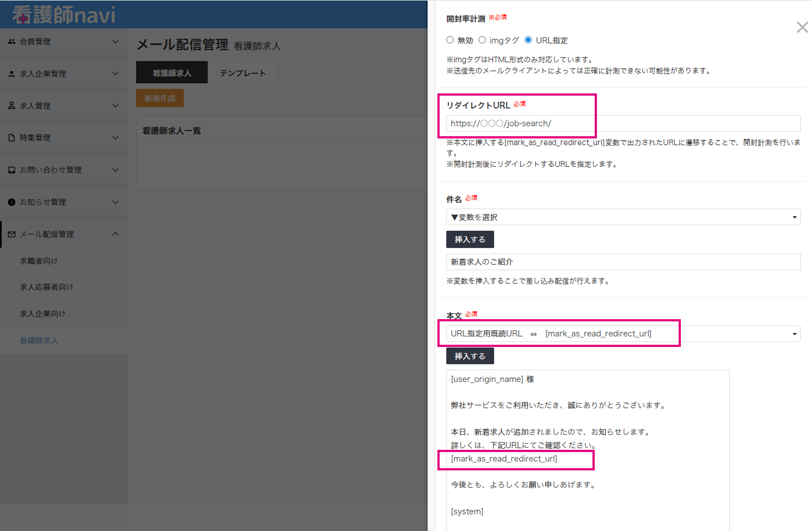
Task: Click 挿入する in the 本文 section
Action: (x=470, y=356)
